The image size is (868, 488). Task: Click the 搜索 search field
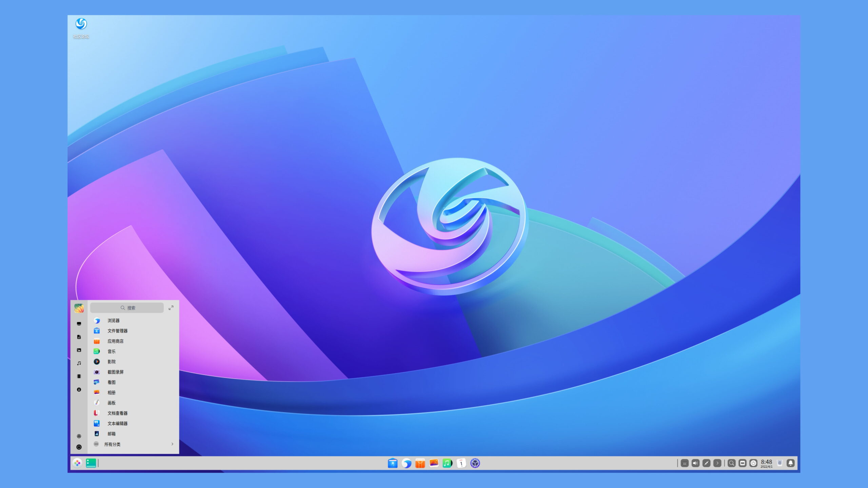pos(127,308)
